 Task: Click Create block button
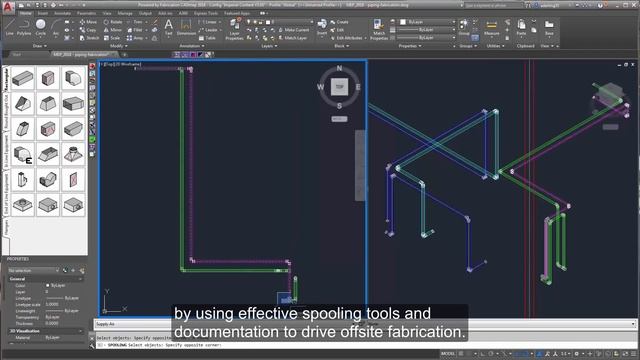point(340,22)
